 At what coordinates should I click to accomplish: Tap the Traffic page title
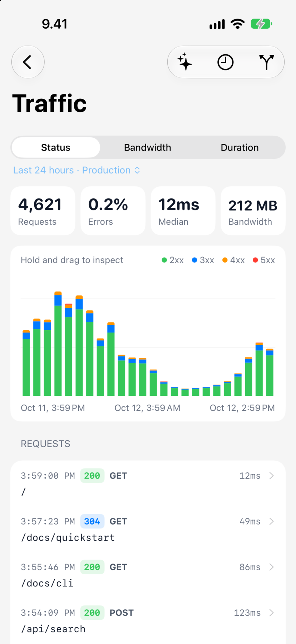tap(49, 104)
